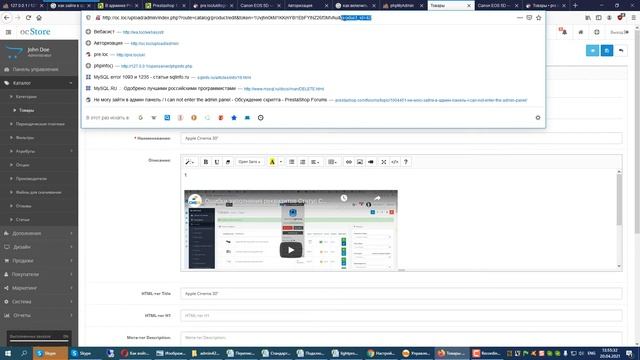The width and height of the screenshot is (640, 360).
Task: Click the back/cancel arrow button top right
Action: (621, 51)
